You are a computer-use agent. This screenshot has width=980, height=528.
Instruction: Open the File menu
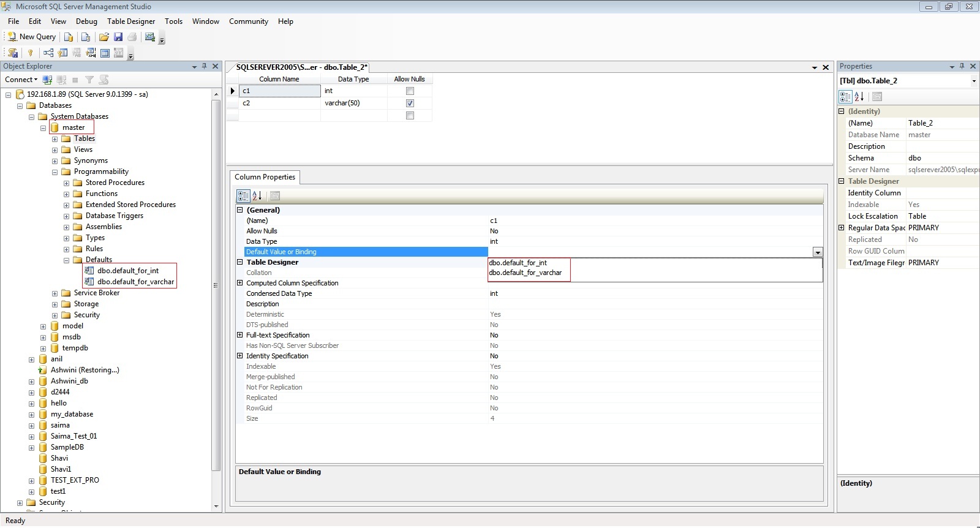(13, 21)
